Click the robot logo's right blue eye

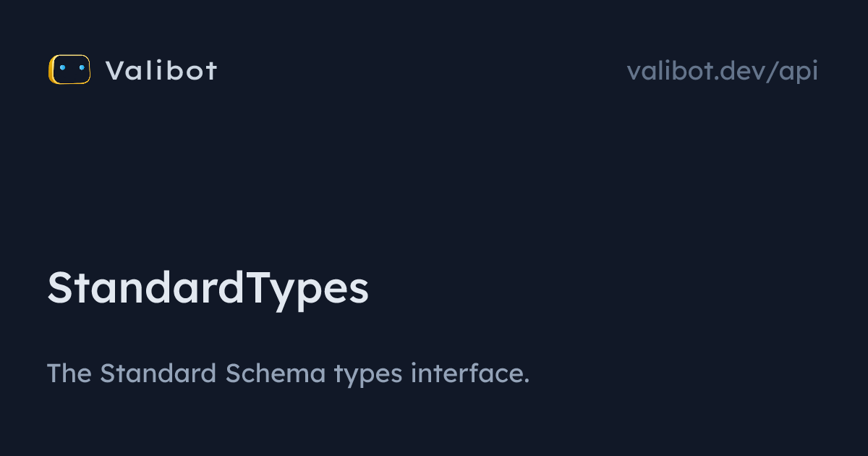(x=82, y=68)
